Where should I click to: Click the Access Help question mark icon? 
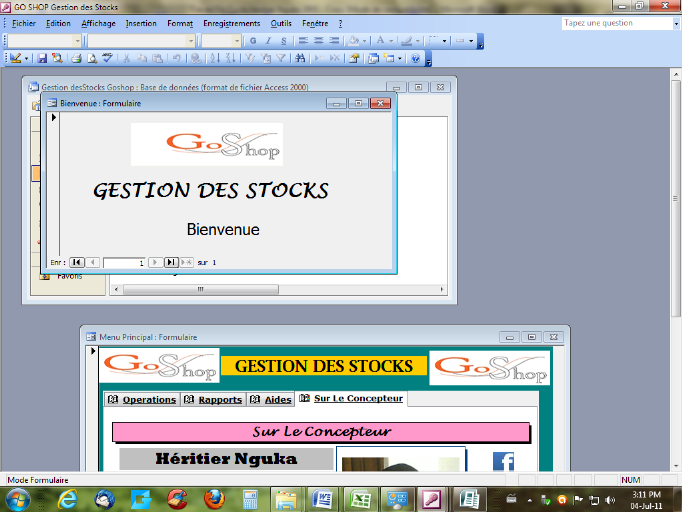415,59
